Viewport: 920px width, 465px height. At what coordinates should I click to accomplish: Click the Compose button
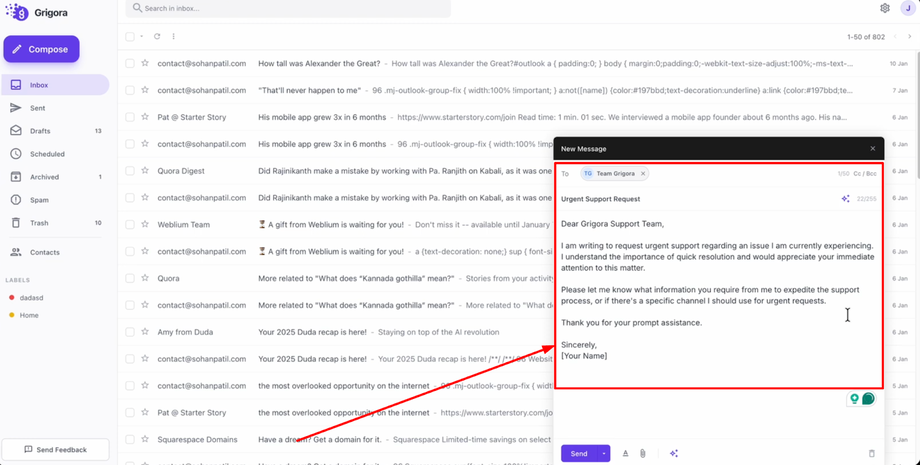tap(42, 49)
